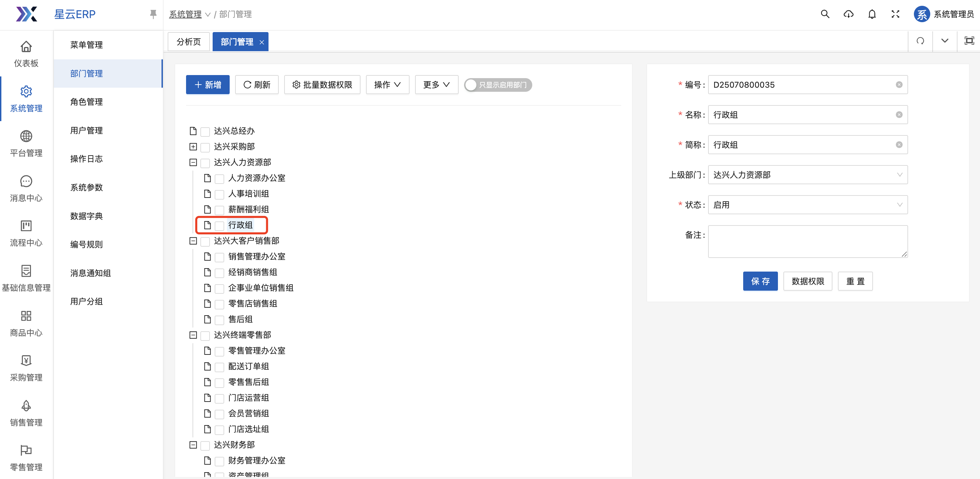980x479 pixels.
Task: Open 仪表板 home icon in sidebar
Action: [26, 46]
